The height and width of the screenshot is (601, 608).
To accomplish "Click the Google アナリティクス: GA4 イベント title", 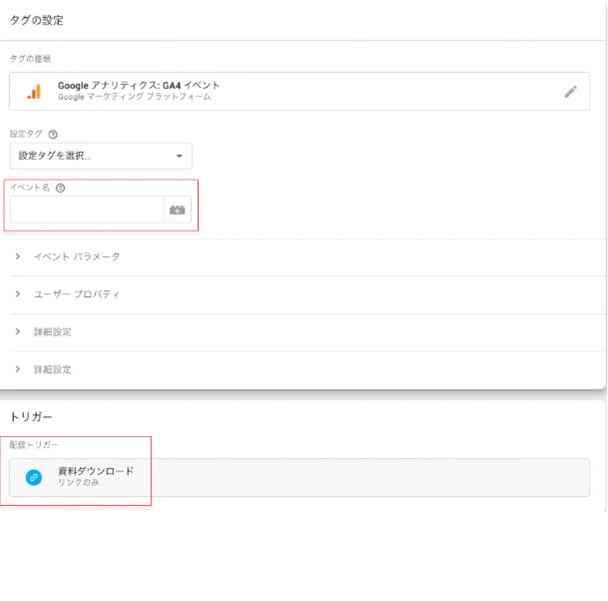I will (x=139, y=85).
